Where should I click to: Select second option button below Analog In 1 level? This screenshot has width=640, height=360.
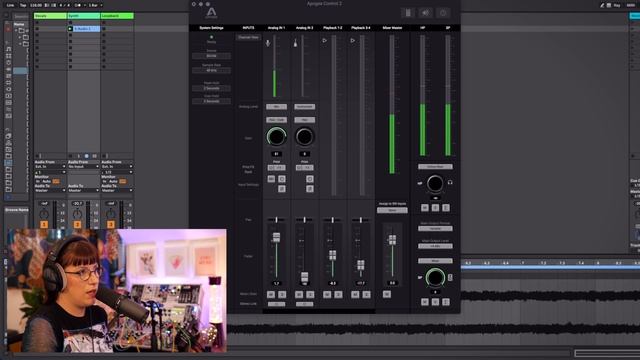pos(276,120)
